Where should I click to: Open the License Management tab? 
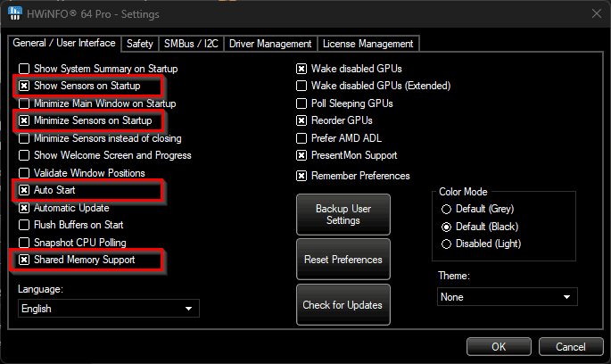click(367, 44)
